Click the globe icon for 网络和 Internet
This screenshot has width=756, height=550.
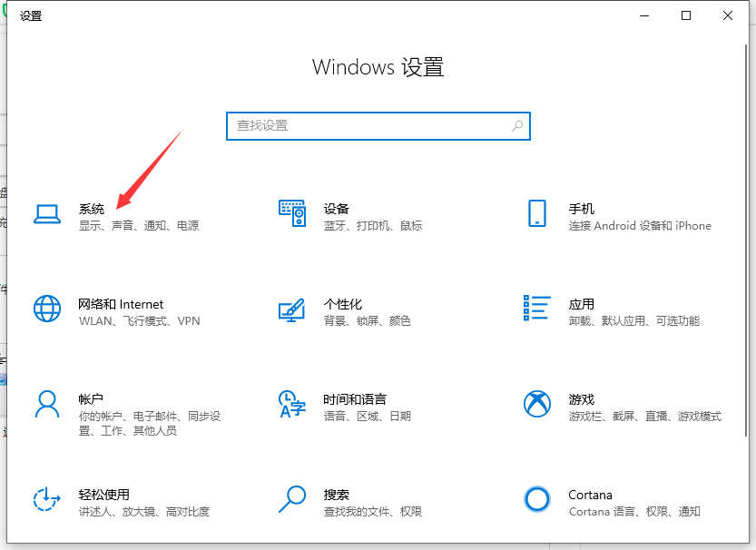pyautogui.click(x=46, y=309)
